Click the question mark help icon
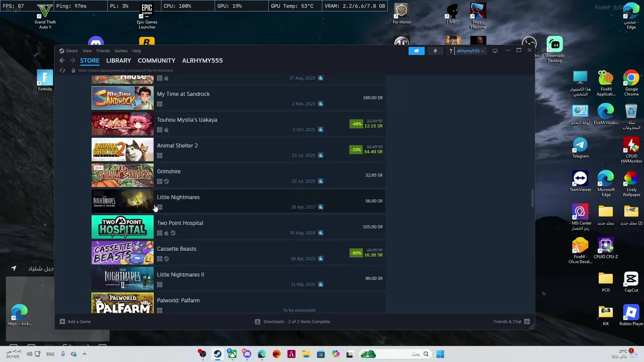The width and height of the screenshot is (644, 362). [451, 51]
